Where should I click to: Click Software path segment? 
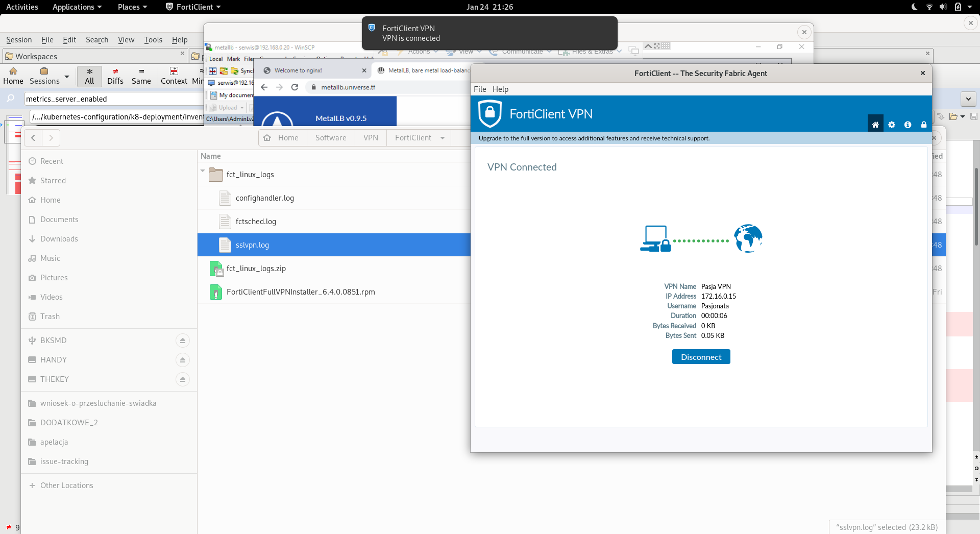331,138
